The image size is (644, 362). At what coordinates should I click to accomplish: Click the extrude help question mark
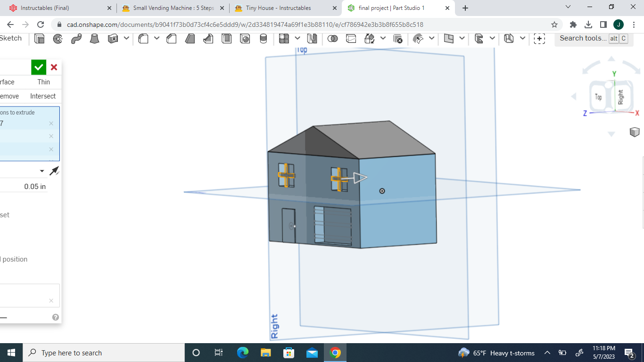[55, 317]
